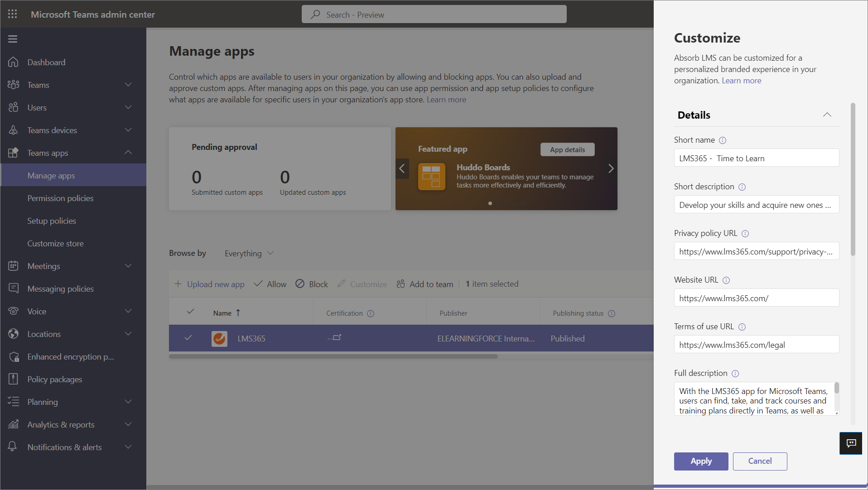Follow the Learn more link under Manage apps
The width and height of the screenshot is (868, 490).
pos(446,100)
